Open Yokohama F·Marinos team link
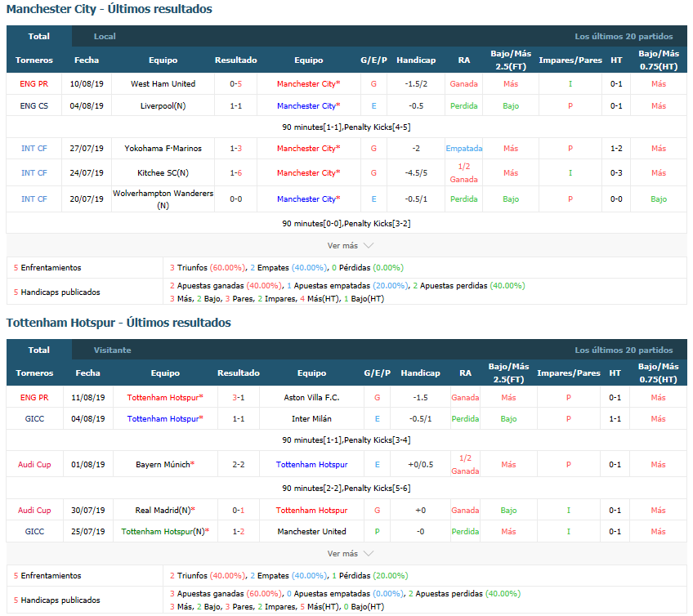 (163, 149)
